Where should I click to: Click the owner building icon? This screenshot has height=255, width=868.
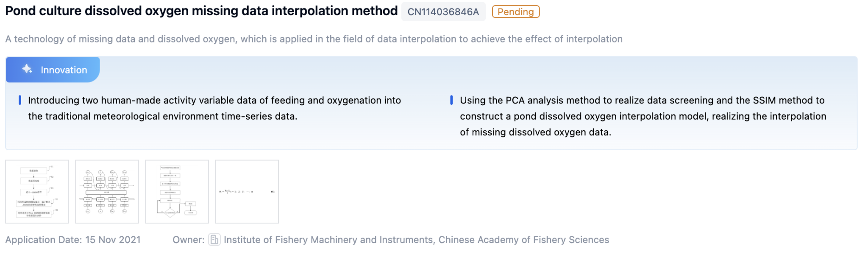[214, 240]
